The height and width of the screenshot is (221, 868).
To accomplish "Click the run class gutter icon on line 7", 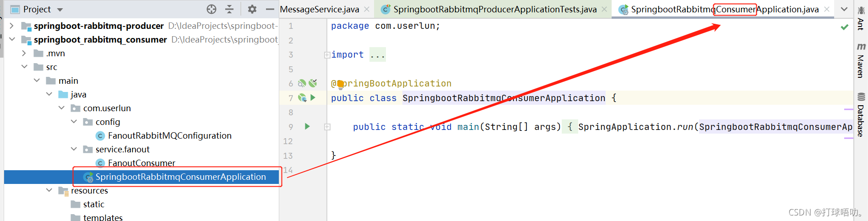I will click(x=302, y=97).
